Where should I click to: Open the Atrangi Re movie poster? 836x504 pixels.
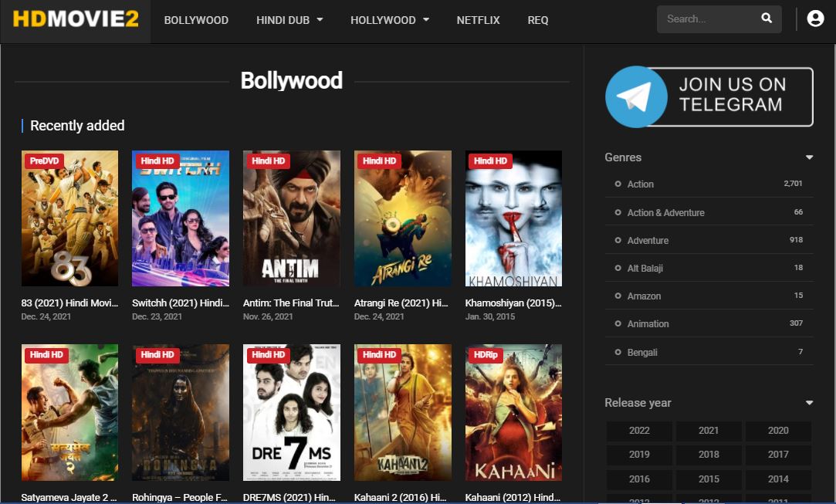[402, 218]
